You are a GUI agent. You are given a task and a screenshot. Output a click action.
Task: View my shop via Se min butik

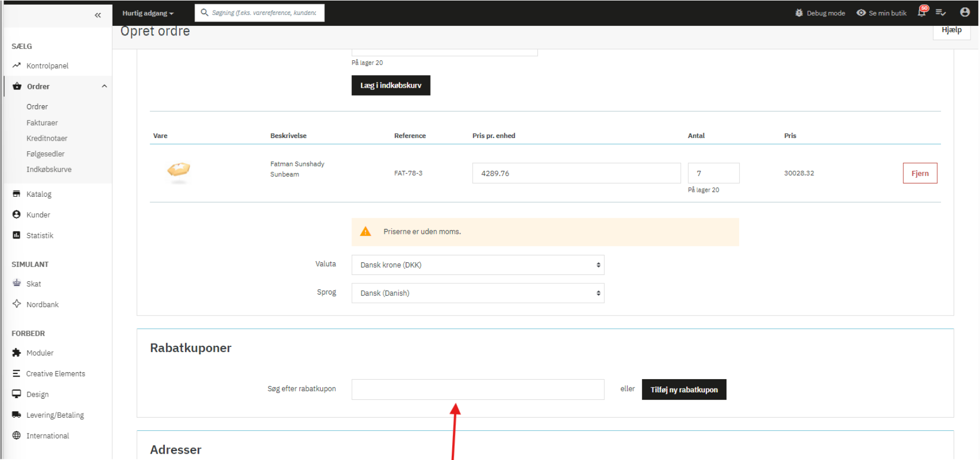pyautogui.click(x=881, y=13)
